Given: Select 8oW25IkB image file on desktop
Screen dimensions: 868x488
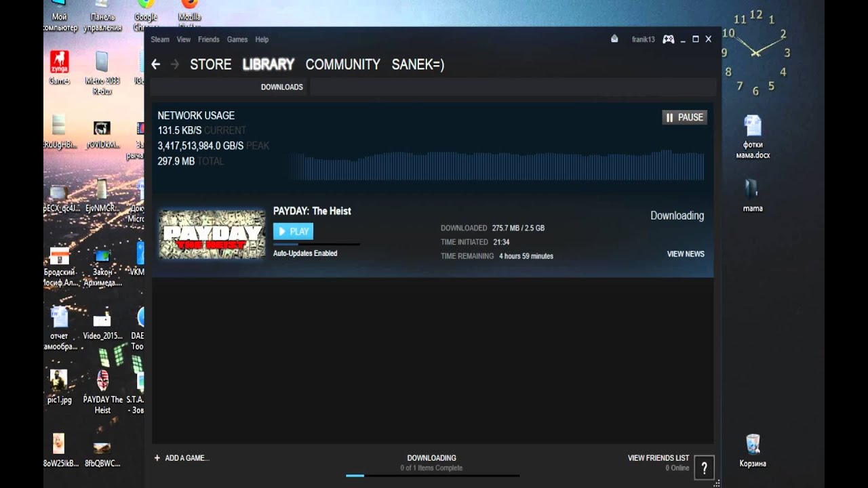Looking at the screenshot, I should point(59,451).
